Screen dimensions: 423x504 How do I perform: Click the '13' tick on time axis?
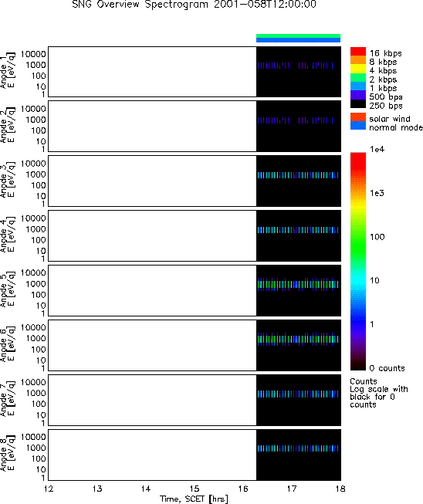pyautogui.click(x=97, y=489)
